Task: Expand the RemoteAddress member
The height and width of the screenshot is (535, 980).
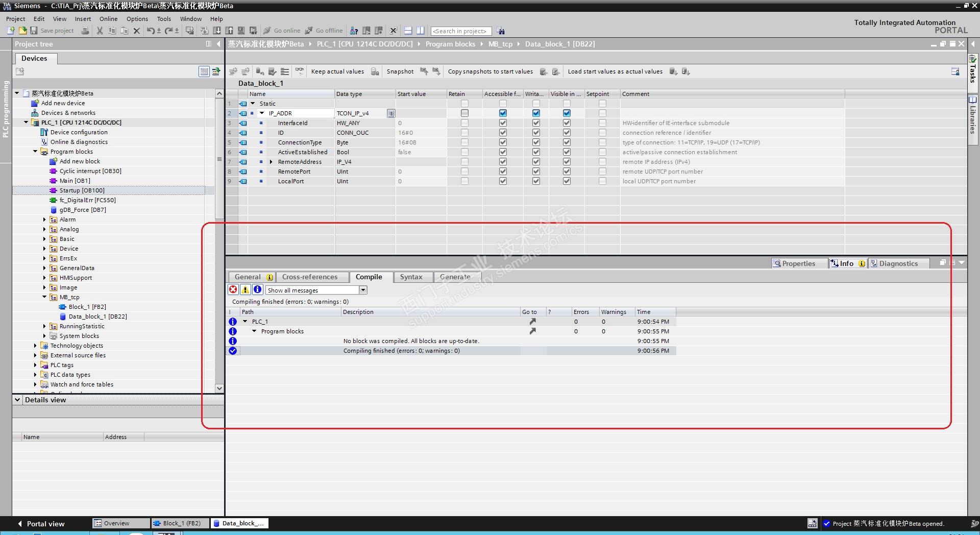Action: (x=271, y=161)
